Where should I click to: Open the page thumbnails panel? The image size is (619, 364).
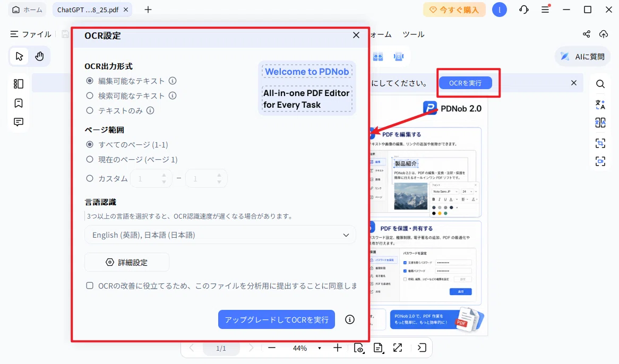click(19, 84)
